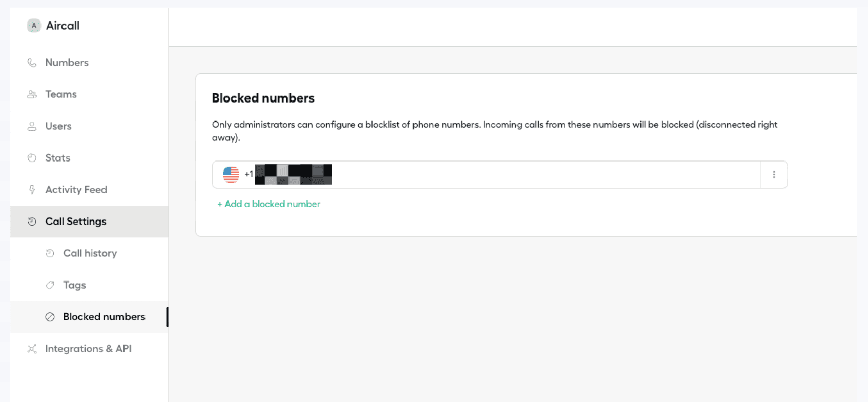Open the Users section label
Image resolution: width=868 pixels, height=402 pixels.
58,126
